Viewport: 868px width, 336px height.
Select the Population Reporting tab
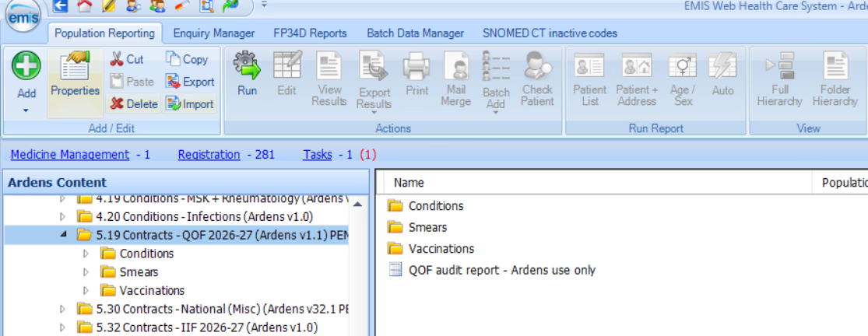coord(104,33)
